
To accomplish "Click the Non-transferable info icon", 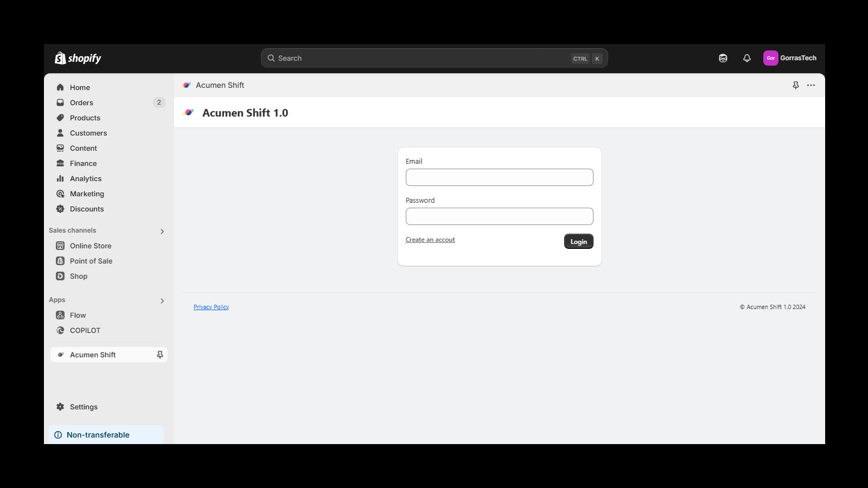I will pyautogui.click(x=58, y=435).
